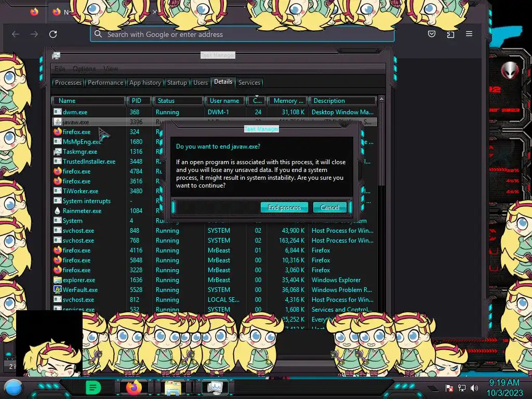The image size is (532, 399).
Task: Reload the Firefox page
Action: [53, 34]
